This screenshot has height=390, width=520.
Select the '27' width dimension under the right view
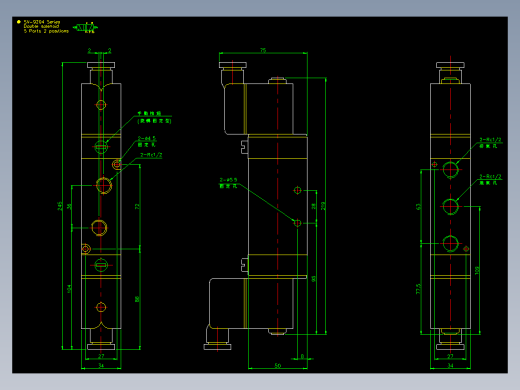tap(450, 356)
